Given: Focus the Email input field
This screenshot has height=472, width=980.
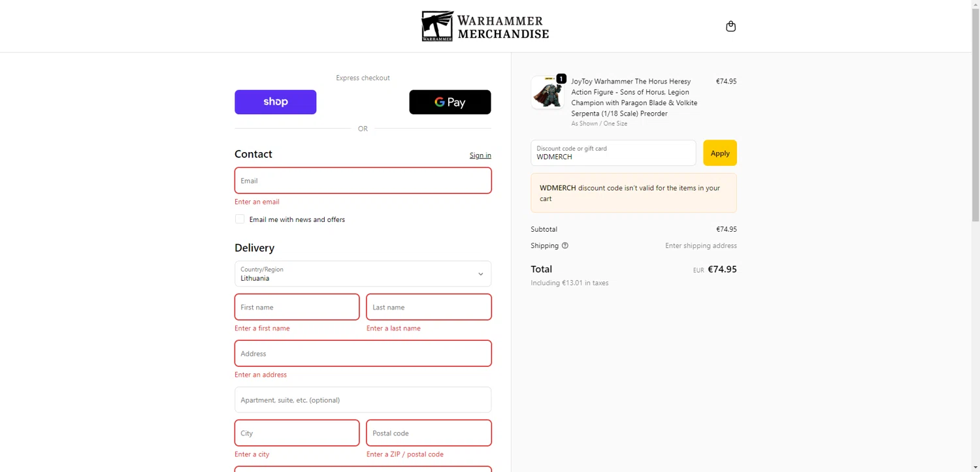Looking at the screenshot, I should click(363, 180).
